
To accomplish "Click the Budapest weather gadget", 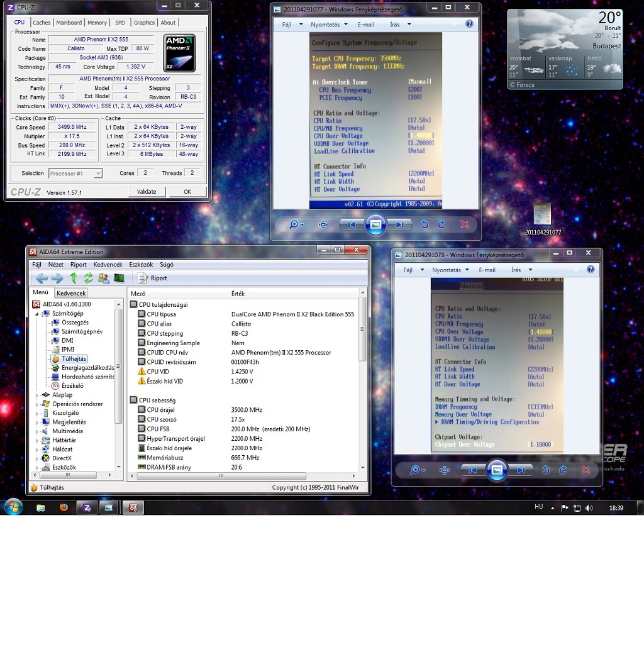I will click(565, 49).
